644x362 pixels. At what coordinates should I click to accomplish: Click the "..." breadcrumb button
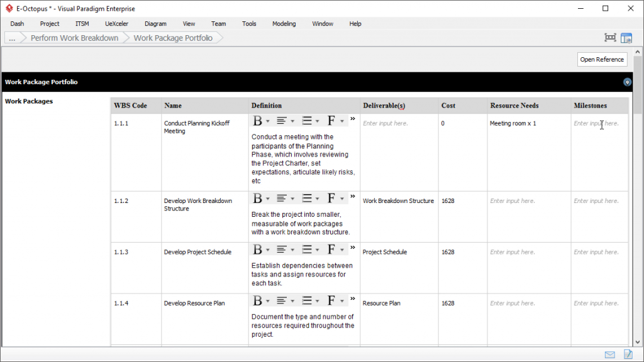pos(12,38)
